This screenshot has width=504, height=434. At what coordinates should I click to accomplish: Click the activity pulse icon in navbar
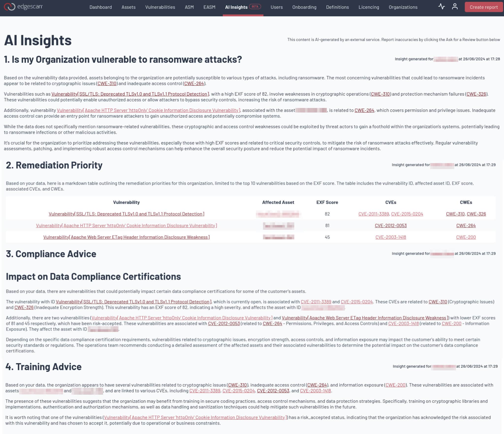click(x=442, y=7)
